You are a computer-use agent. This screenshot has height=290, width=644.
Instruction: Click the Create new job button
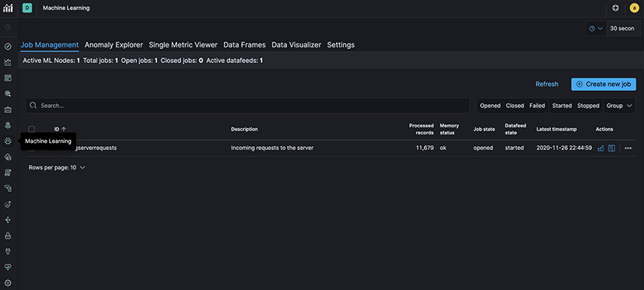click(604, 84)
